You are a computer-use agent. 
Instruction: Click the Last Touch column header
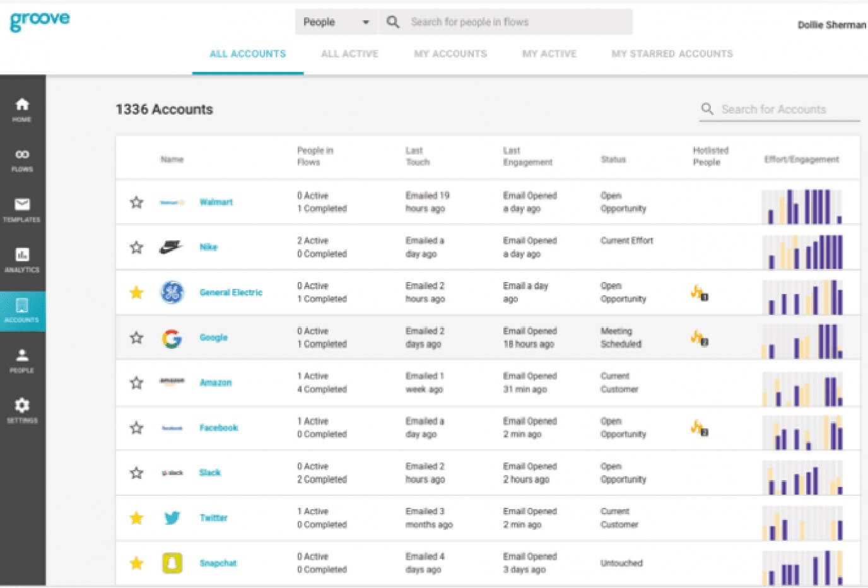tap(418, 156)
